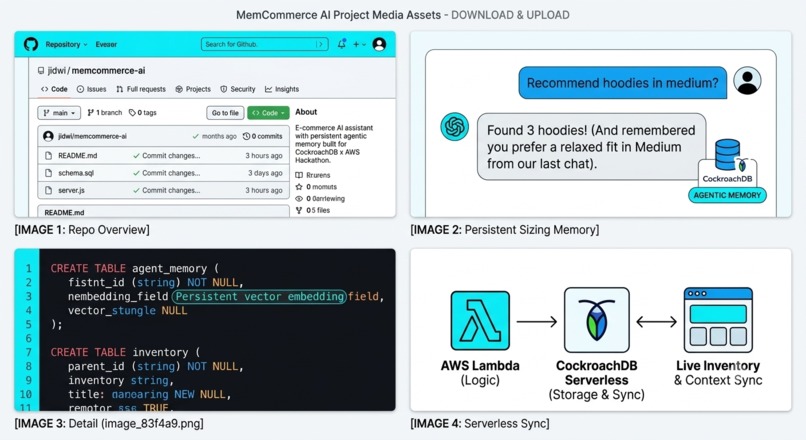Open the Full requests tab
The width and height of the screenshot is (806, 440).
coord(141,89)
